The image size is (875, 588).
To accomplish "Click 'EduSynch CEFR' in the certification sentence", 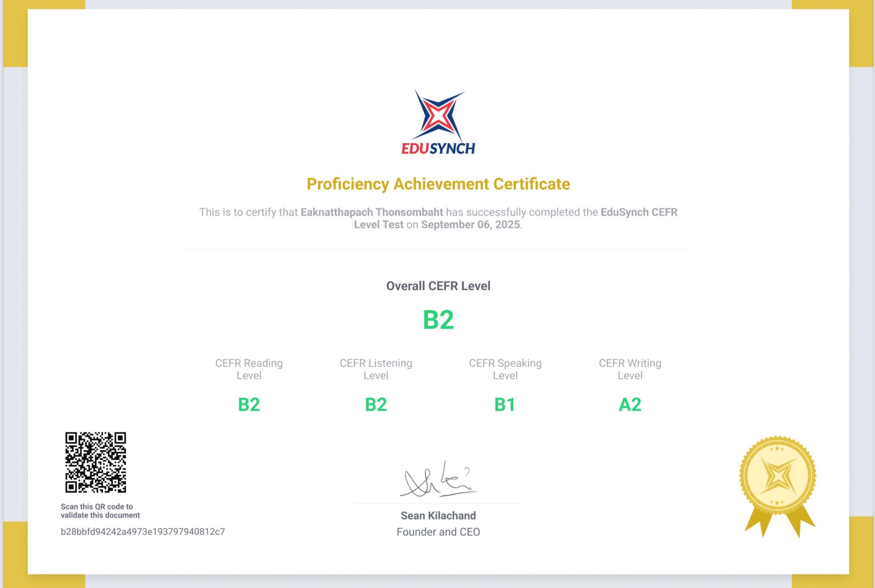I will click(x=639, y=212).
